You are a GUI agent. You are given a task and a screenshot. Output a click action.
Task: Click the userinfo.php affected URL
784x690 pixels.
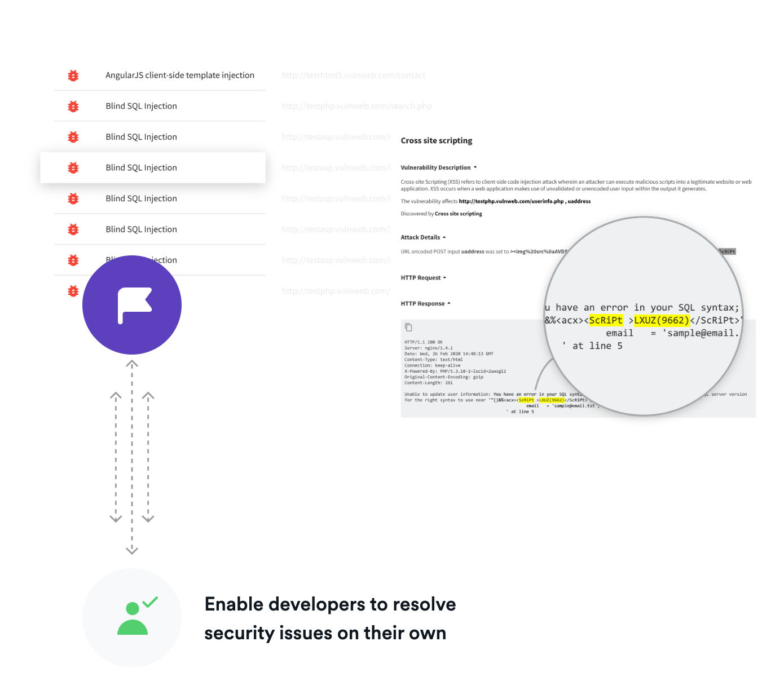tap(512, 201)
